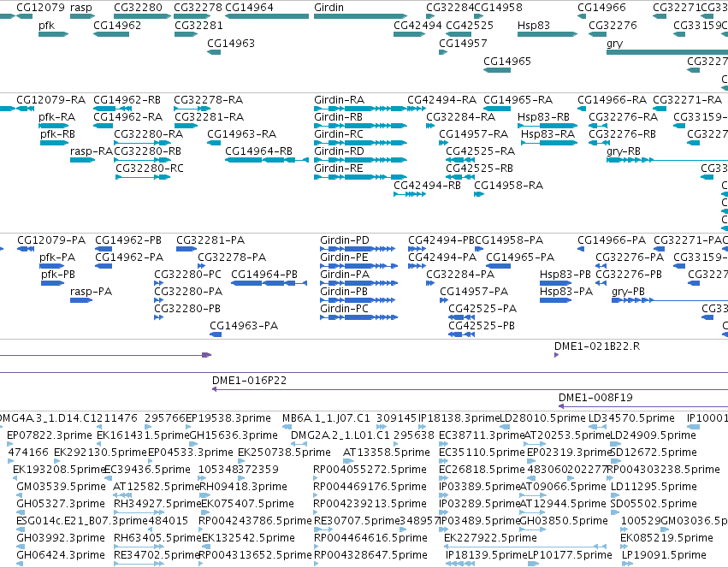Click the CG32280-RC transcript
Screen dimensions: 728x568
click(143, 177)
